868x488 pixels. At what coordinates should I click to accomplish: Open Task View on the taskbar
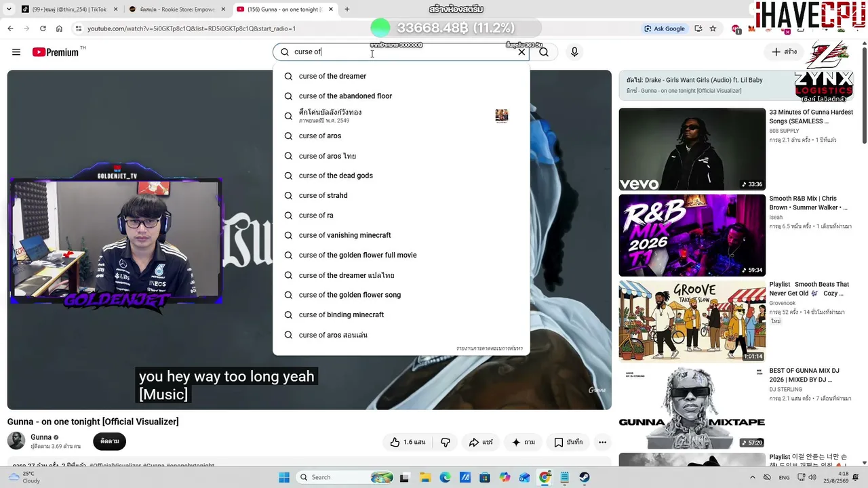click(405, 477)
